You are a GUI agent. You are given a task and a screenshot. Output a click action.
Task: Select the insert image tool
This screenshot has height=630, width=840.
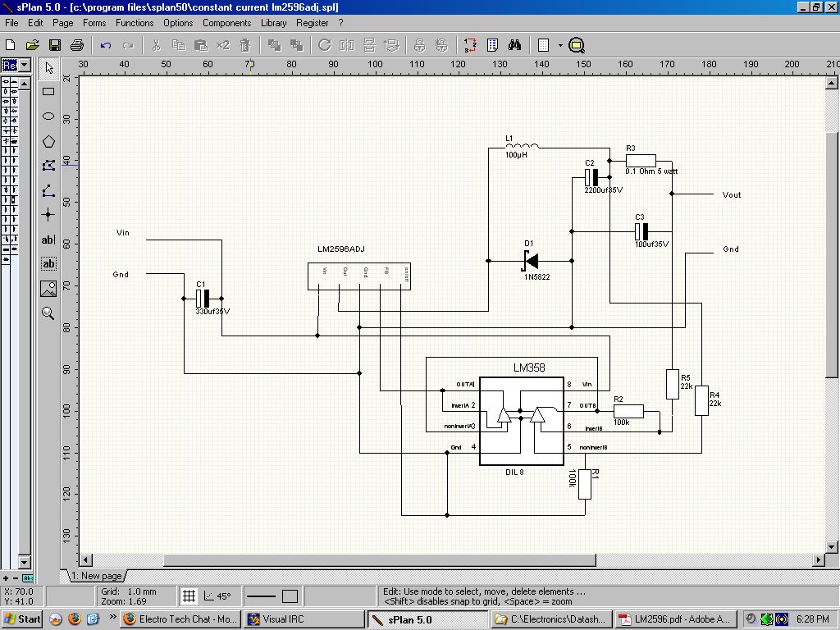pyautogui.click(x=48, y=289)
